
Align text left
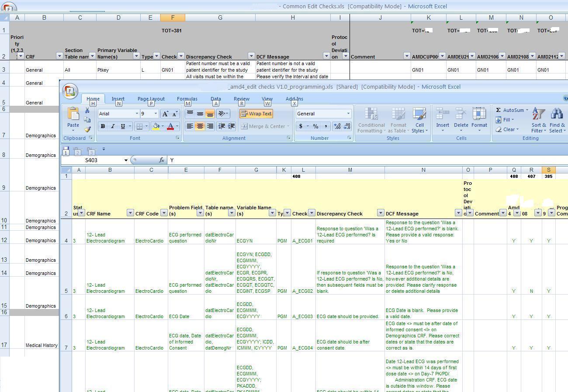pyautogui.click(x=190, y=126)
